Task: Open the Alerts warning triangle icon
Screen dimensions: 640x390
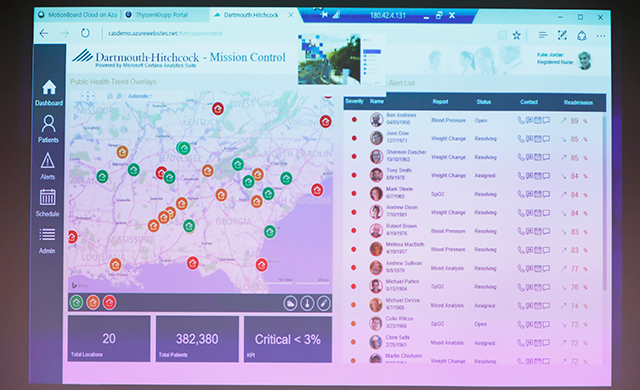Action: [48, 166]
